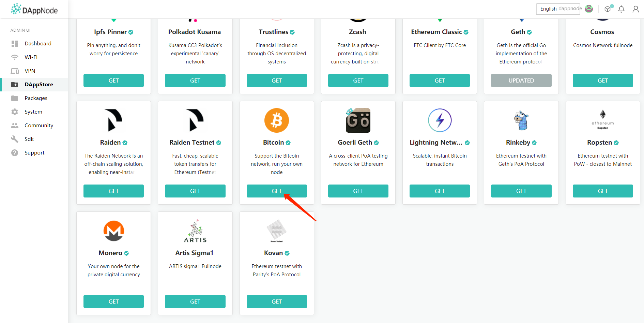The width and height of the screenshot is (644, 323).
Task: Click the cube chain status icon
Action: pos(608,9)
